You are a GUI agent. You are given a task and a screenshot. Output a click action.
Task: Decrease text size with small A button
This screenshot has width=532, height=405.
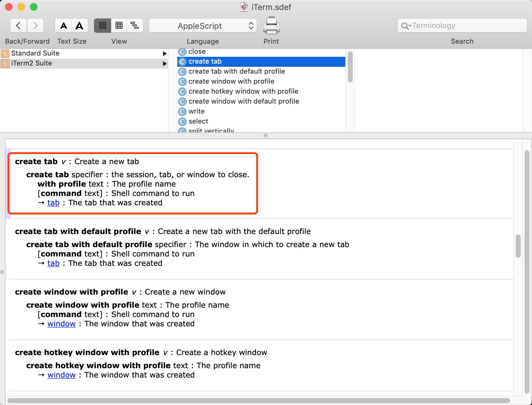[x=63, y=26]
